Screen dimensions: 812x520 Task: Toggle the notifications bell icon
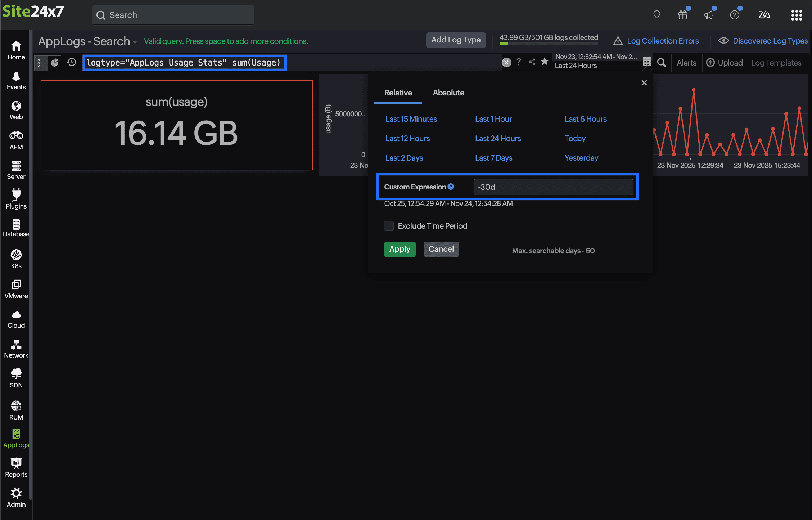(x=708, y=14)
